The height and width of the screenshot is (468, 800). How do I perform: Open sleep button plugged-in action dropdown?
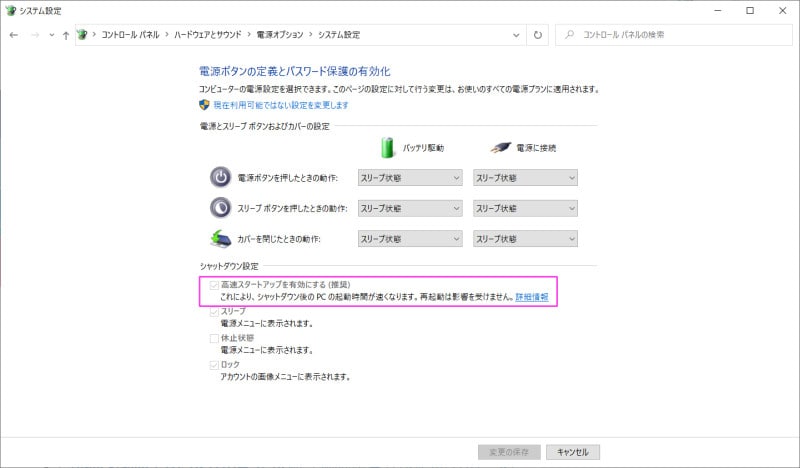(x=526, y=208)
